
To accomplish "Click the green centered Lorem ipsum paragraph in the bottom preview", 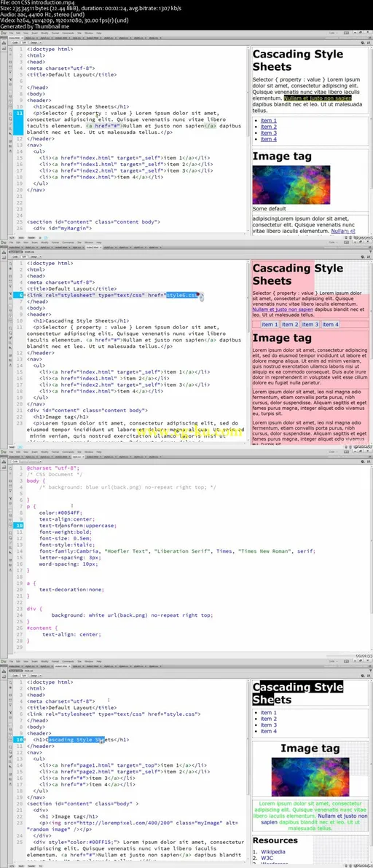I will (310, 816).
